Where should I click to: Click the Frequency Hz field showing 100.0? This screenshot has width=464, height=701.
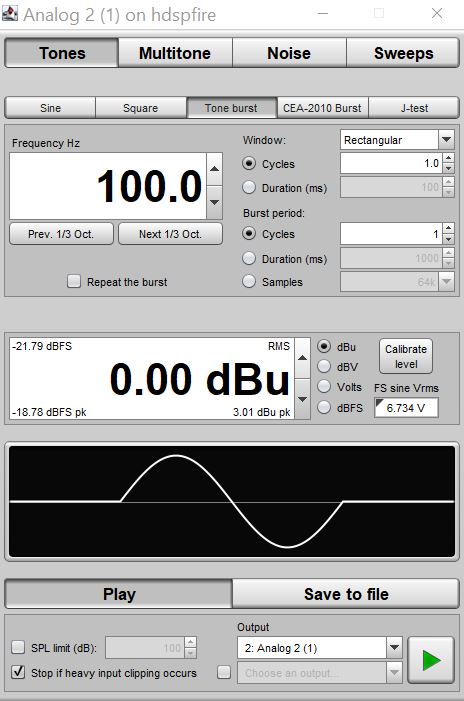[108, 186]
